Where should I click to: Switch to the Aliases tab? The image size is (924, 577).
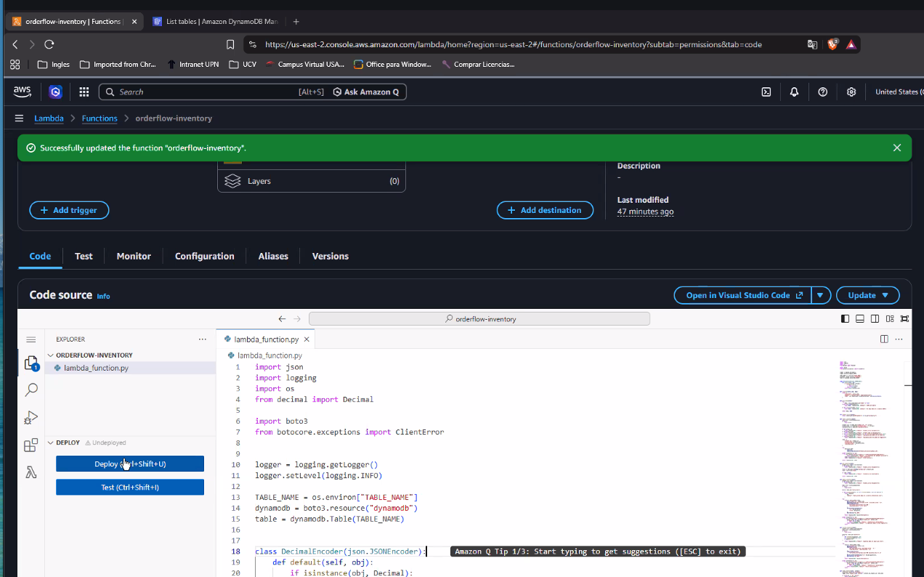tap(273, 257)
